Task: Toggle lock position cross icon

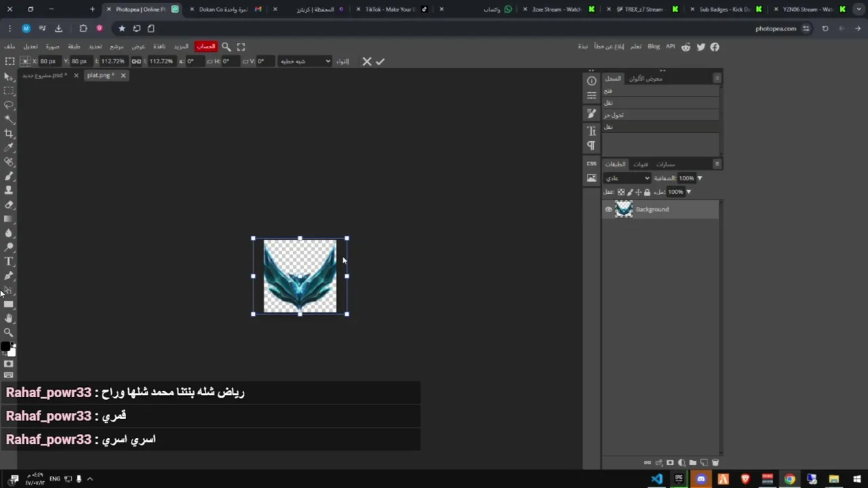Action: (x=638, y=192)
